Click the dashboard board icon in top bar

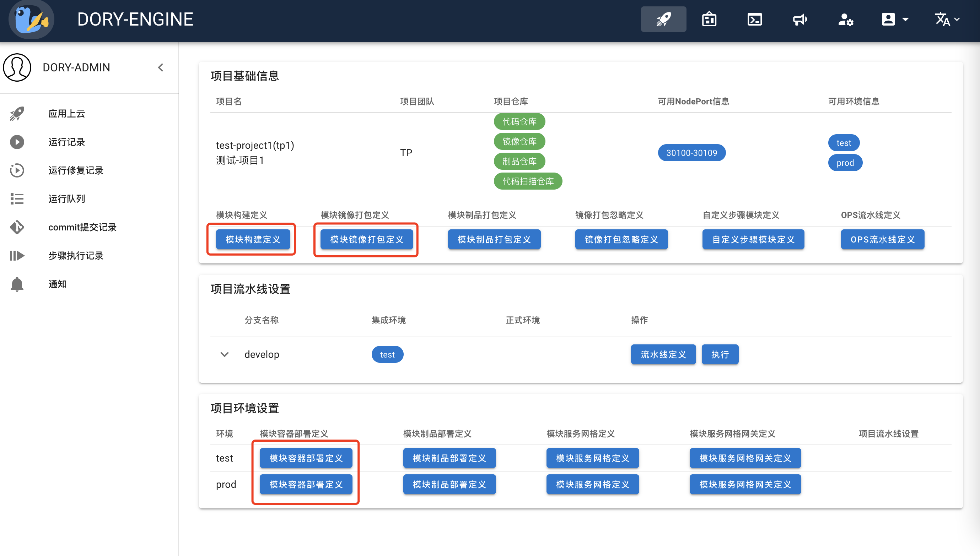tap(709, 19)
